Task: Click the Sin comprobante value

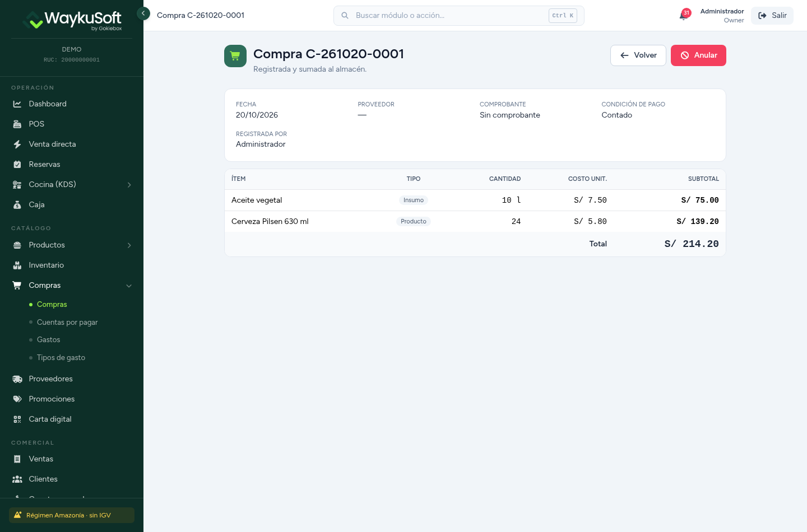Action: coord(510,115)
